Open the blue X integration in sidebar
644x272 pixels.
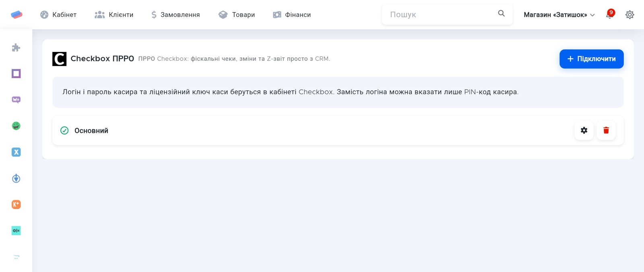click(16, 152)
